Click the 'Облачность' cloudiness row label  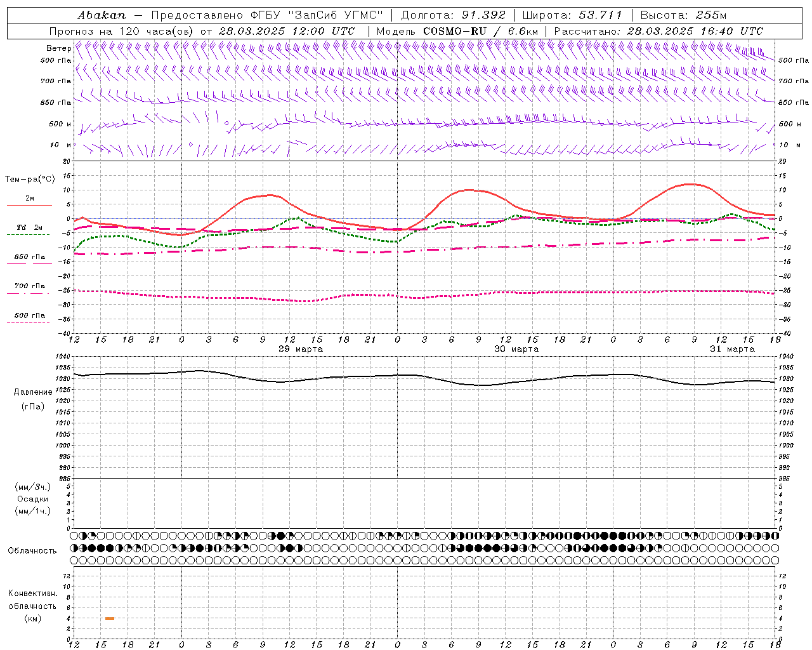pos(32,551)
